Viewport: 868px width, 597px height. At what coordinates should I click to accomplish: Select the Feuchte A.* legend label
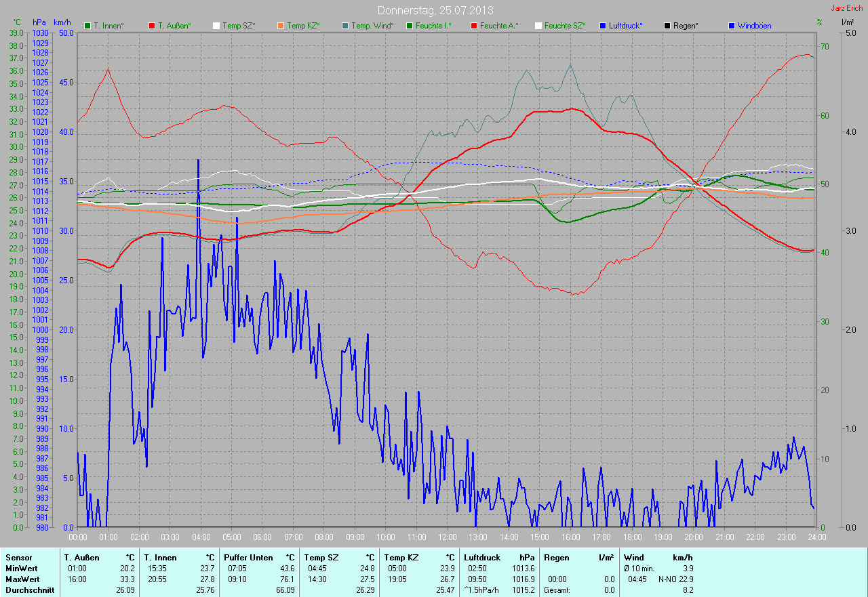click(498, 26)
